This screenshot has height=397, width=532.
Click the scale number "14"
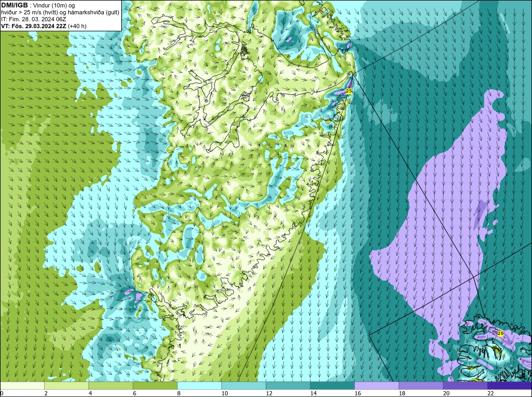click(313, 393)
